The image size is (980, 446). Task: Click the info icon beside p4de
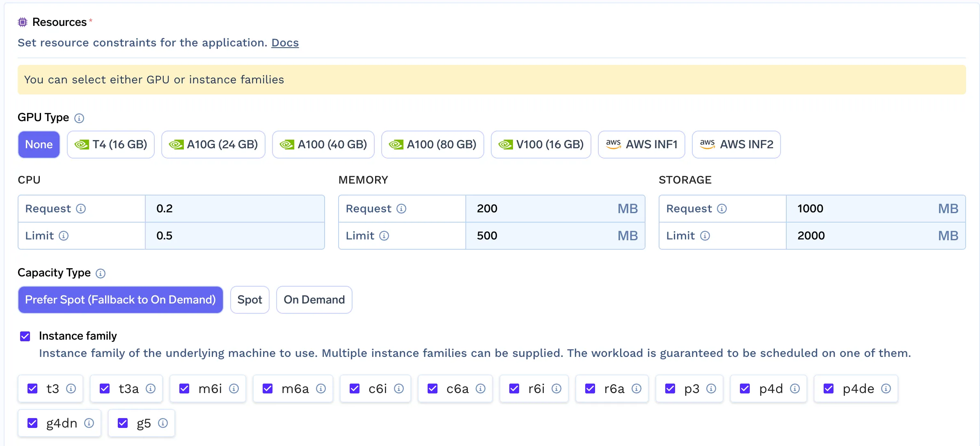pyautogui.click(x=886, y=389)
